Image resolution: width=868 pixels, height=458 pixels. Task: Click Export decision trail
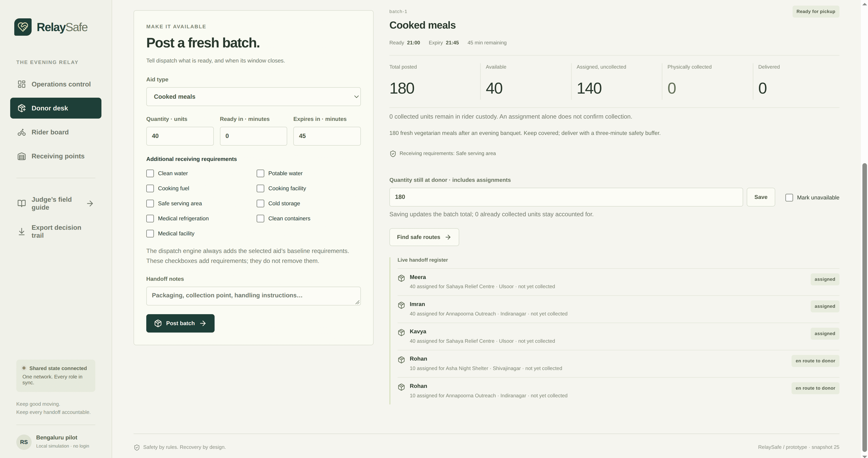coord(56,231)
